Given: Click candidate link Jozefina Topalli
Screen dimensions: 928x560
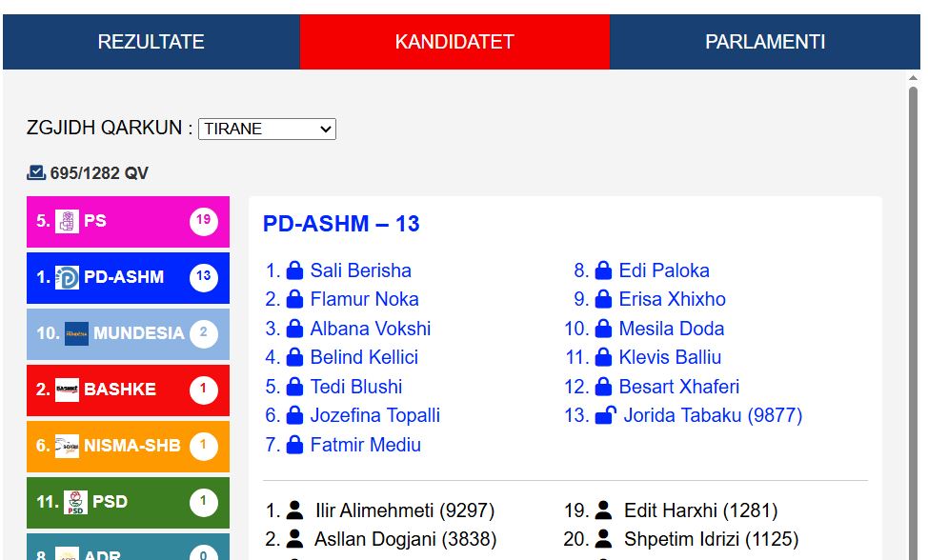Looking at the screenshot, I should 374,415.
